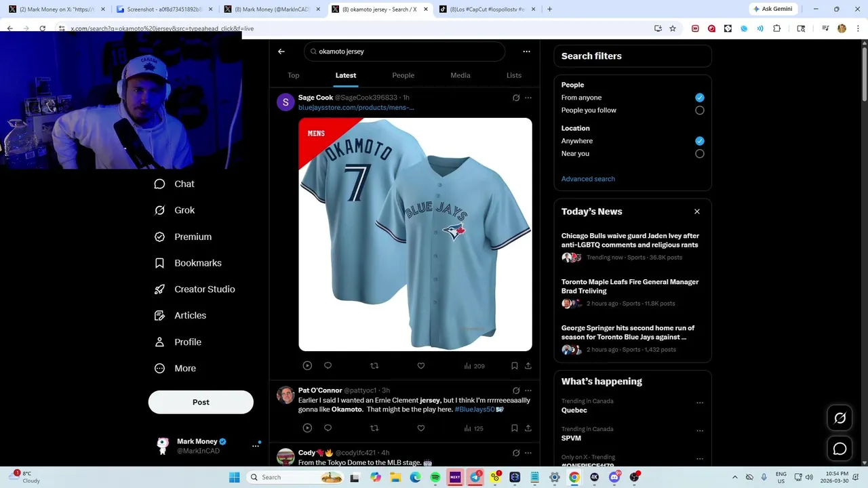Open options for Quebec trending topic

[700, 403]
